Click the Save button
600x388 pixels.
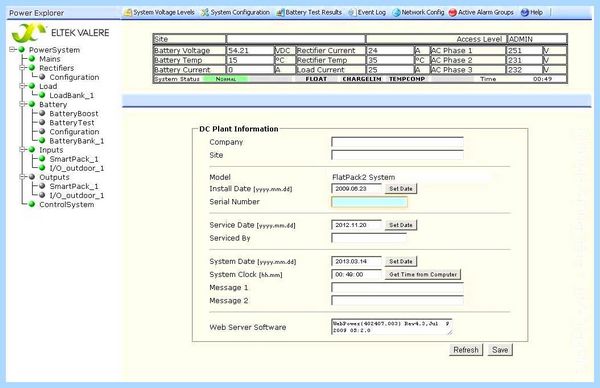(500, 350)
